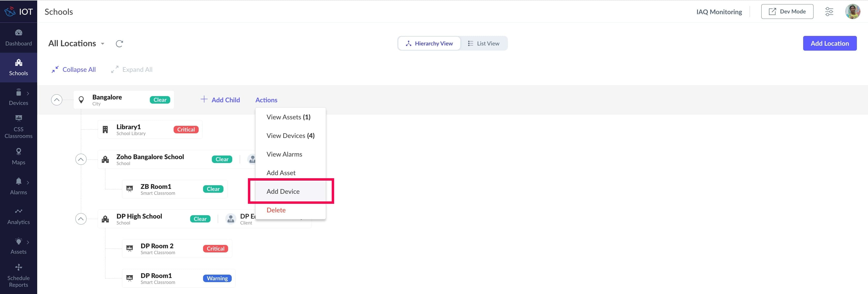
Task: Click the Dev Mode button
Action: point(787,12)
